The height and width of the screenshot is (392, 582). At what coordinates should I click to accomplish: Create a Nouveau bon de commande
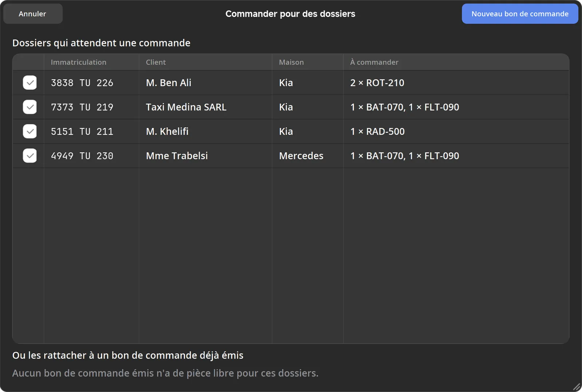[x=520, y=14]
